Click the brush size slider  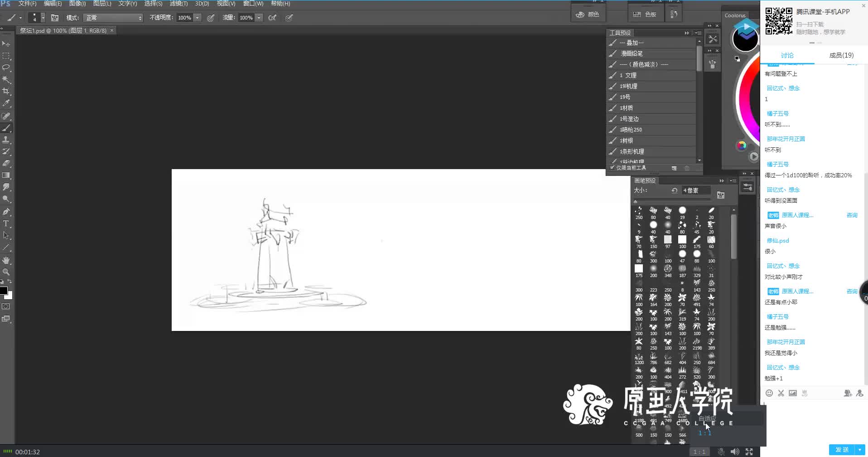pyautogui.click(x=672, y=201)
